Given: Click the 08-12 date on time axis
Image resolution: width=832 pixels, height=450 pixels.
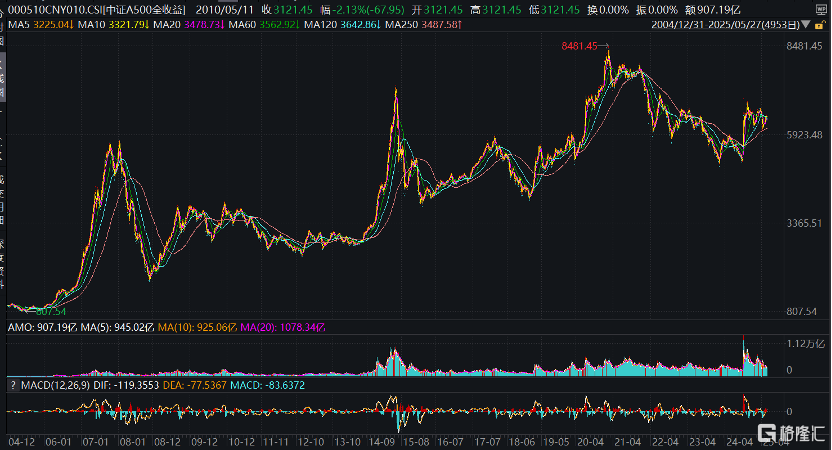Looking at the screenshot, I should coord(167,442).
